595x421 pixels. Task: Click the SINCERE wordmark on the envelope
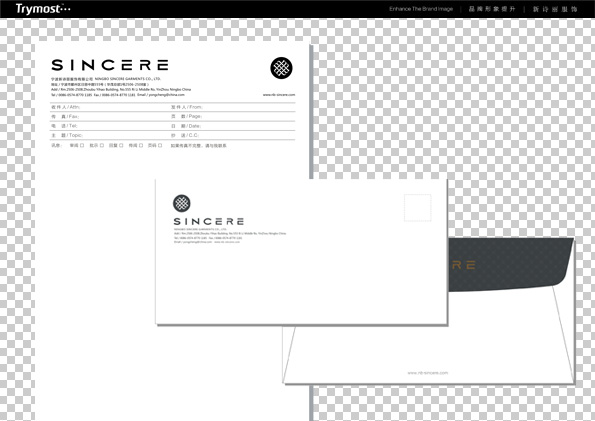point(208,221)
